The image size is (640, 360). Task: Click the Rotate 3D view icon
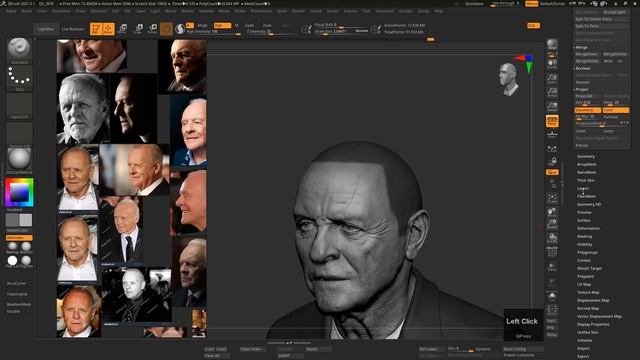[x=552, y=238]
